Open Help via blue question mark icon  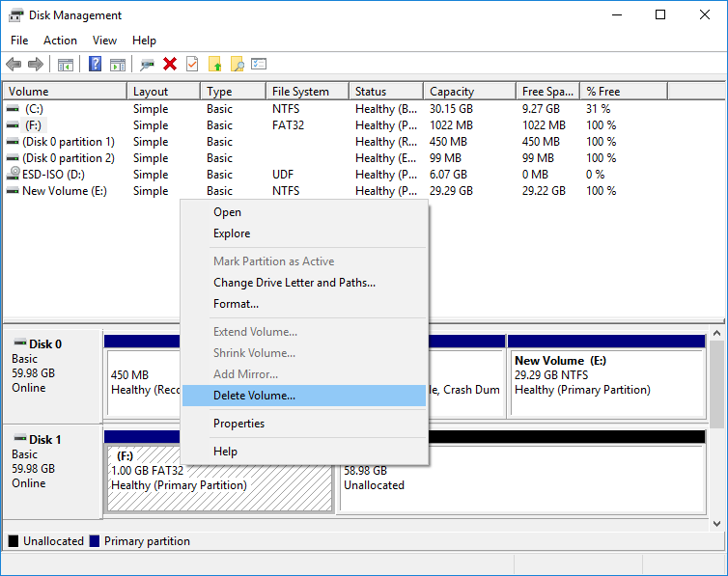[x=96, y=64]
